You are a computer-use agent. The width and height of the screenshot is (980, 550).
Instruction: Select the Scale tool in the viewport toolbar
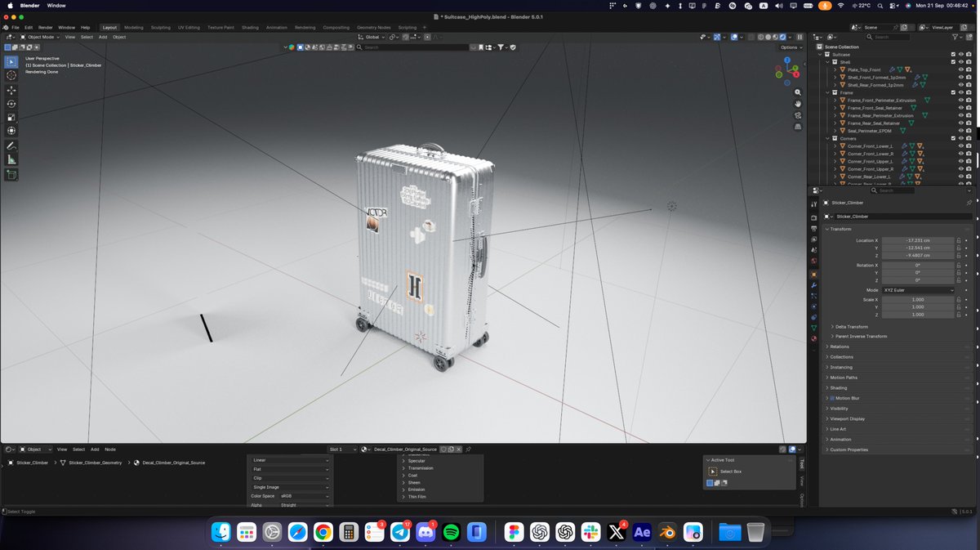coord(11,118)
